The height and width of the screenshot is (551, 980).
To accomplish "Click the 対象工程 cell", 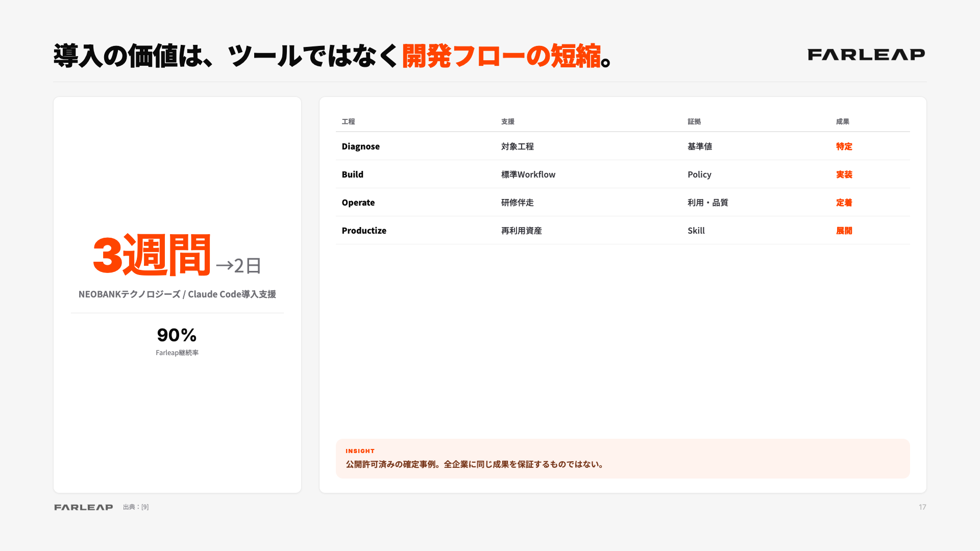I will (x=518, y=146).
